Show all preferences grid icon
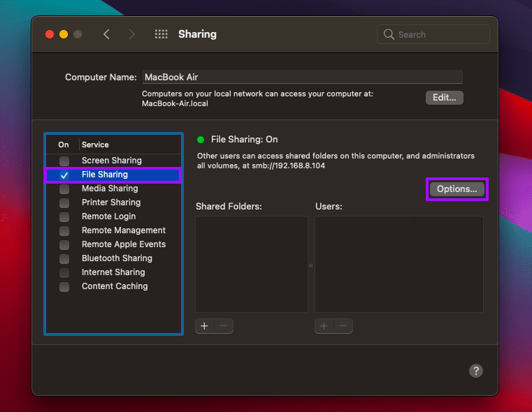The width and height of the screenshot is (532, 412). (161, 34)
